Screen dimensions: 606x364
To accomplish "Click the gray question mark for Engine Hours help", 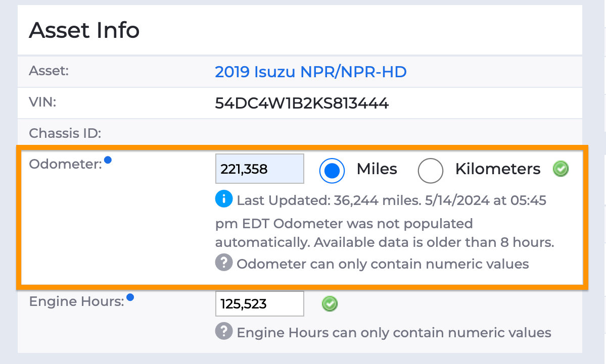I will [224, 331].
